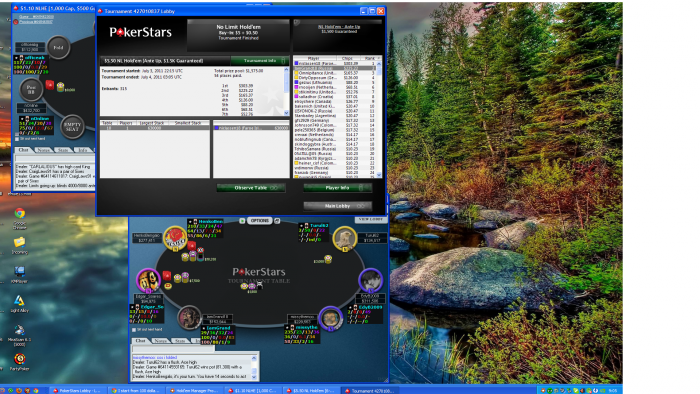Click HUD stats box above Turul62

pos(312,233)
